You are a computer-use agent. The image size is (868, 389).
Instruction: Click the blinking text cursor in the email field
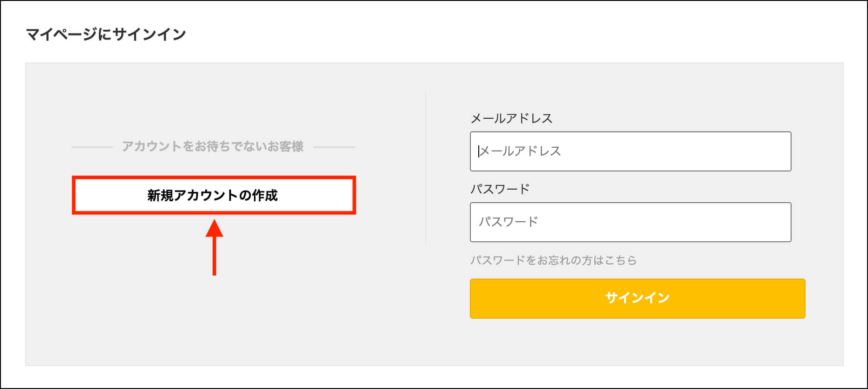[479, 151]
